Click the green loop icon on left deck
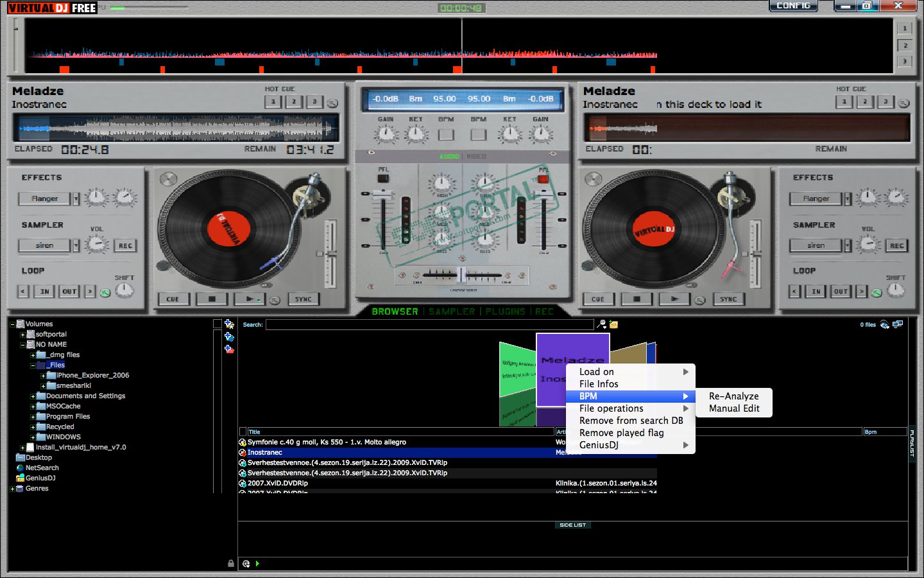The height and width of the screenshot is (578, 924). [x=105, y=292]
